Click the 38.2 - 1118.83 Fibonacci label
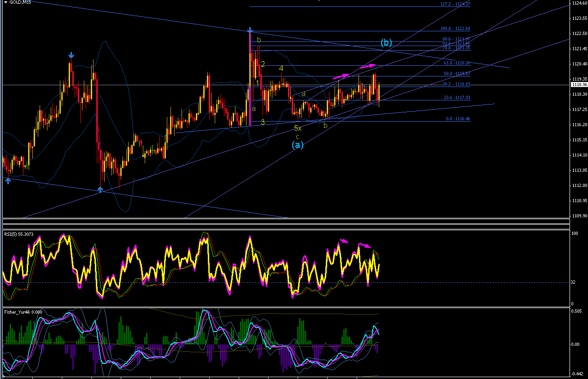Image resolution: width=588 pixels, height=379 pixels. (455, 84)
